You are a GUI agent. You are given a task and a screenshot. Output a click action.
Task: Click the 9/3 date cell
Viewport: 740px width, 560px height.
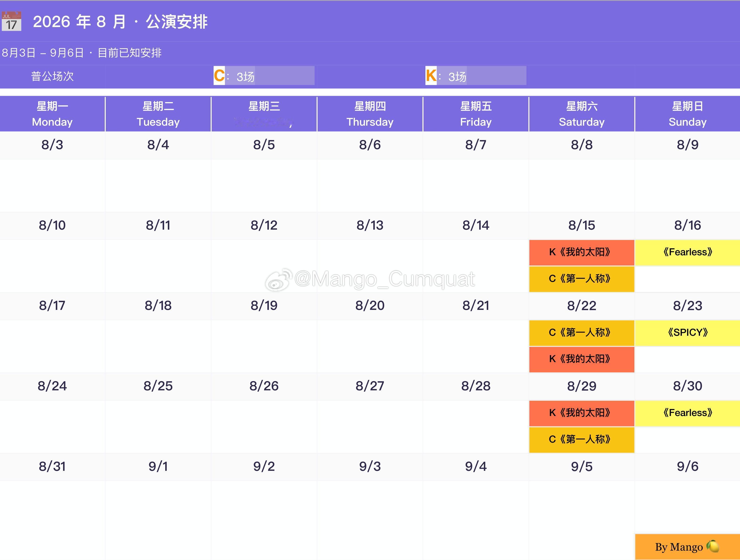370,467
